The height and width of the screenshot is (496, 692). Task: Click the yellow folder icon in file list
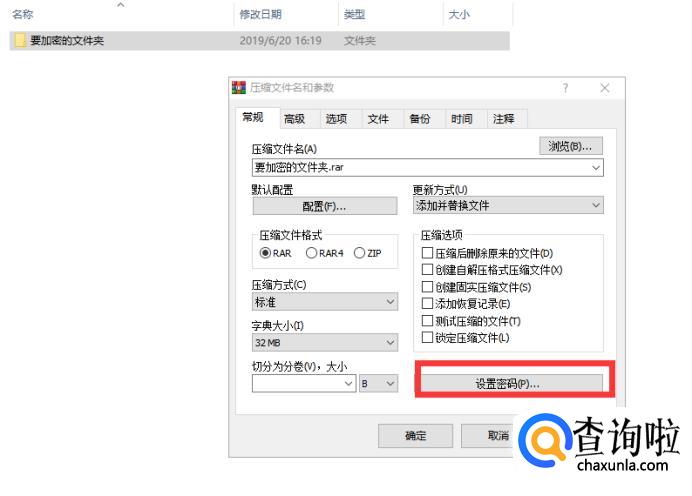(x=20, y=41)
